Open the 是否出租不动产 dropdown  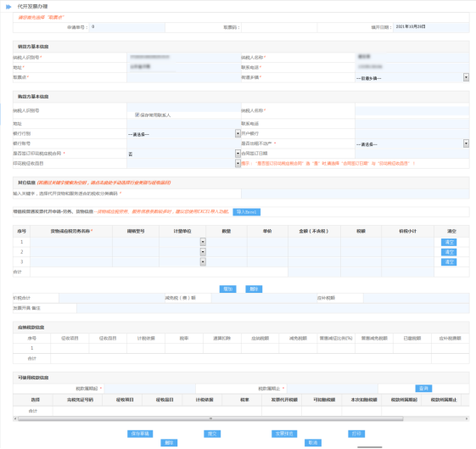[x=466, y=143]
